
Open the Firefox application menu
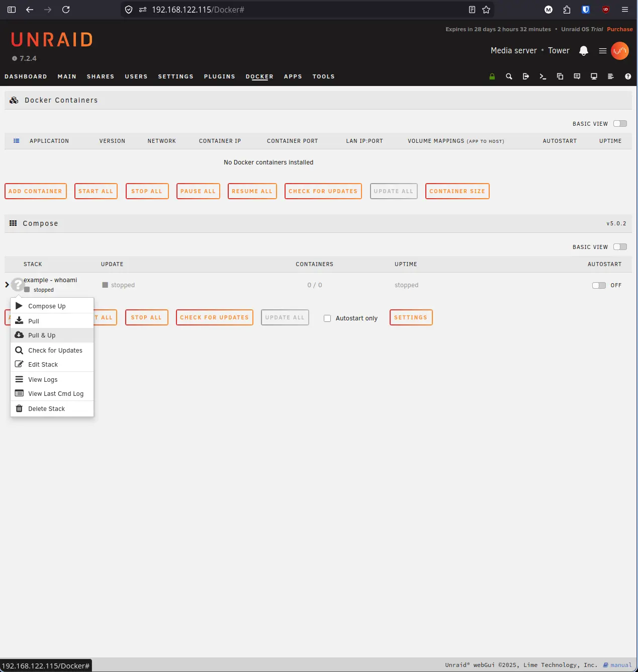(625, 10)
